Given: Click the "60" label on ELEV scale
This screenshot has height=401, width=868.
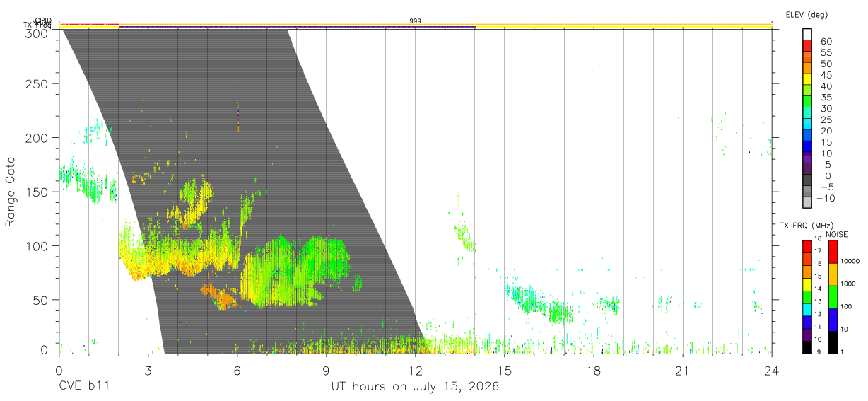Looking at the screenshot, I should [826, 42].
